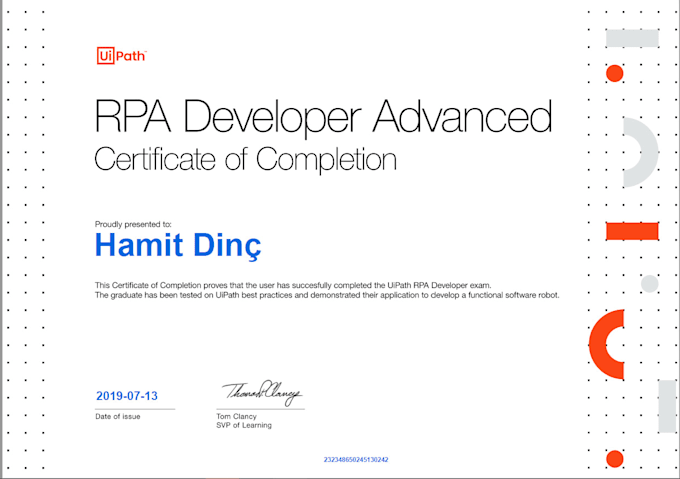
Task: Click the sentence starting 'This Certificate of Completion proves'
Action: (x=293, y=285)
